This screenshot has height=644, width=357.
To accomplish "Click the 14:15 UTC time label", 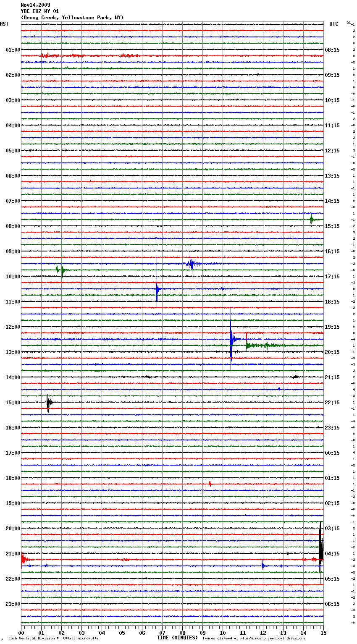I will pos(332,201).
